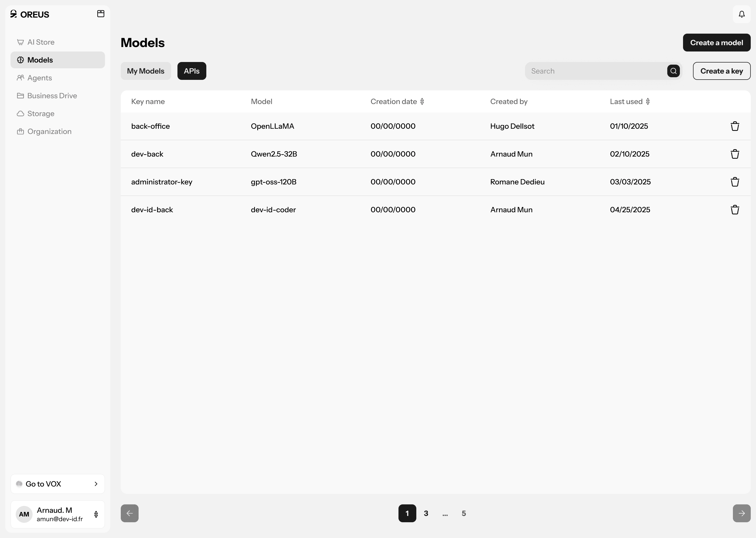Select the APIs tab
The image size is (756, 538).
(x=192, y=71)
